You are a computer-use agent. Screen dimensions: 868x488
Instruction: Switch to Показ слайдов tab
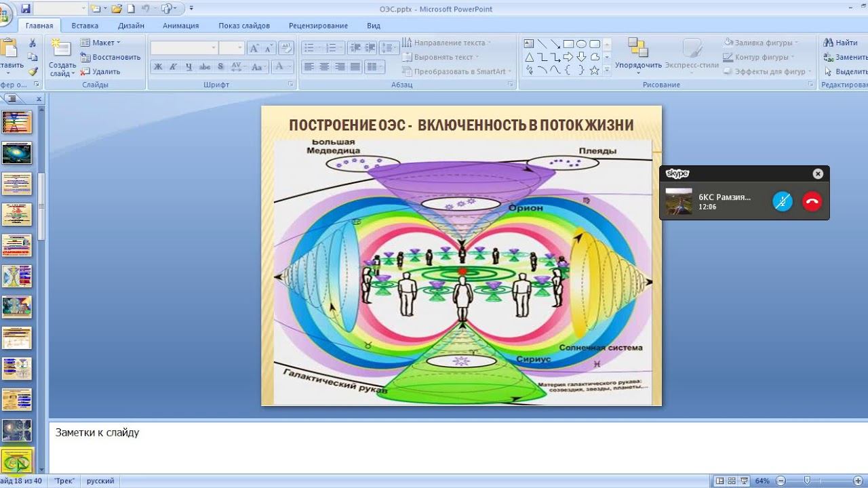click(244, 26)
